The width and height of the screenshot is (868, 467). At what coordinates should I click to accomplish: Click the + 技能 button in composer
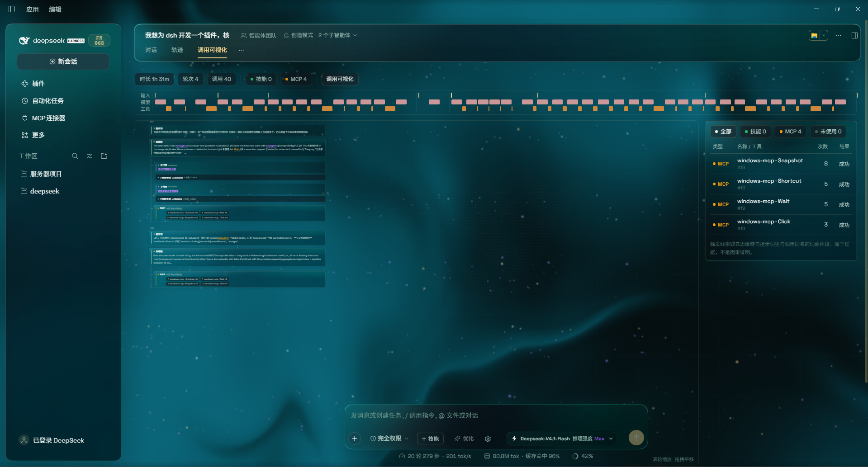coord(430,439)
